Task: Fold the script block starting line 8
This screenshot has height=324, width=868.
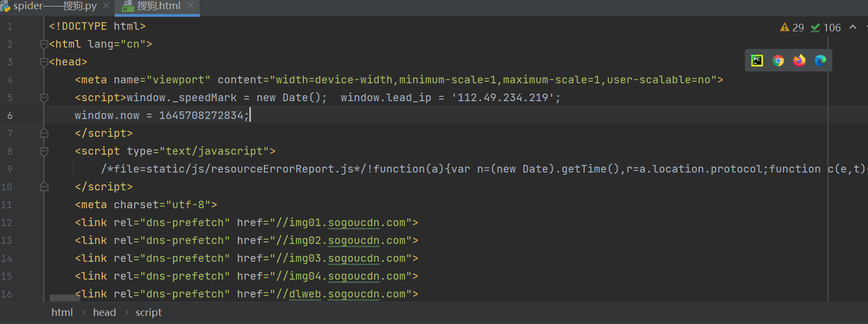Action: 44,151
